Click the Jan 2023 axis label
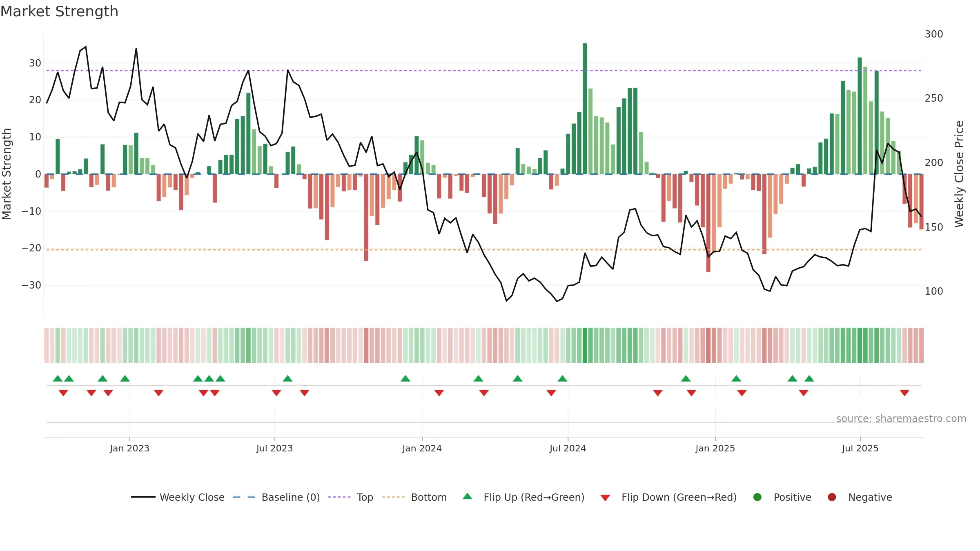The width and height of the screenshot is (980, 551). (x=129, y=448)
